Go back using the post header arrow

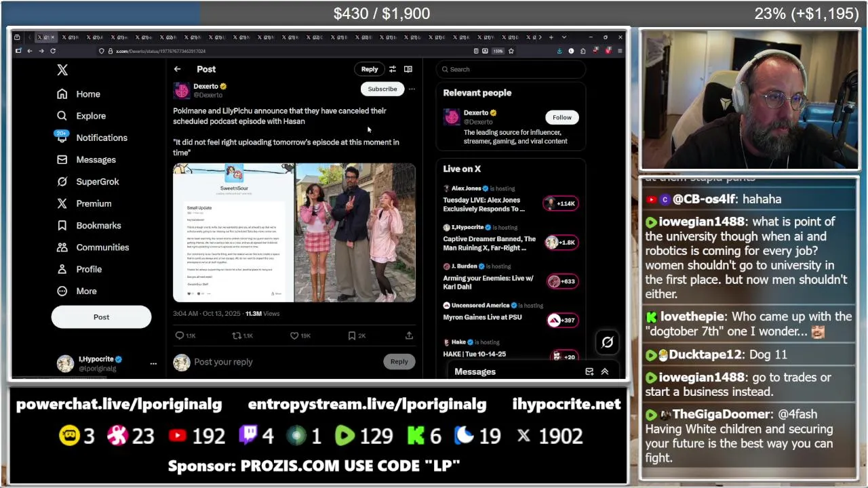tap(177, 69)
